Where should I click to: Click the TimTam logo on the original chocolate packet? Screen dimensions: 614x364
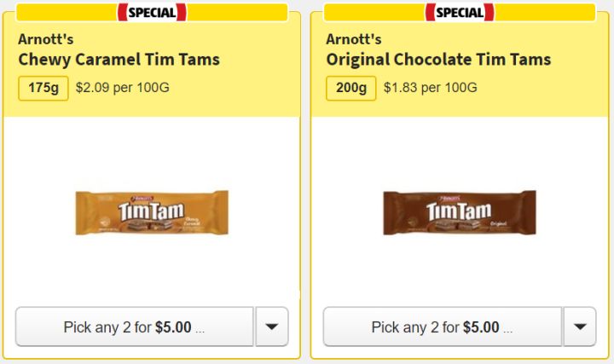tap(457, 211)
